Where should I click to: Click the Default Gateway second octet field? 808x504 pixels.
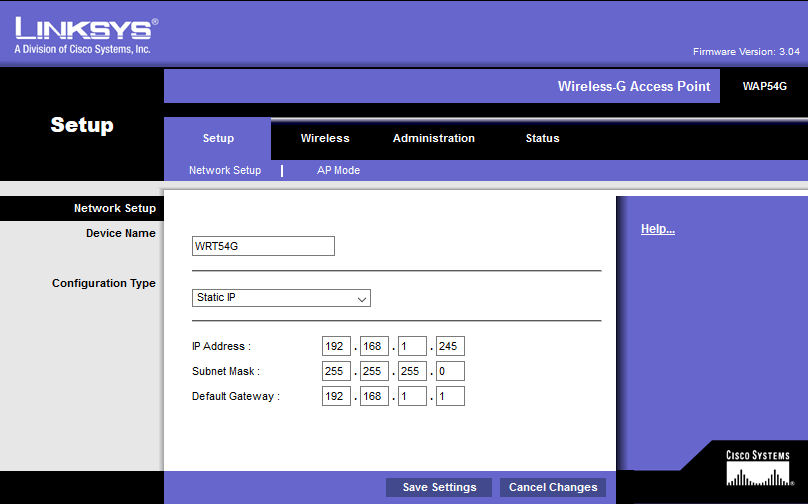[374, 396]
